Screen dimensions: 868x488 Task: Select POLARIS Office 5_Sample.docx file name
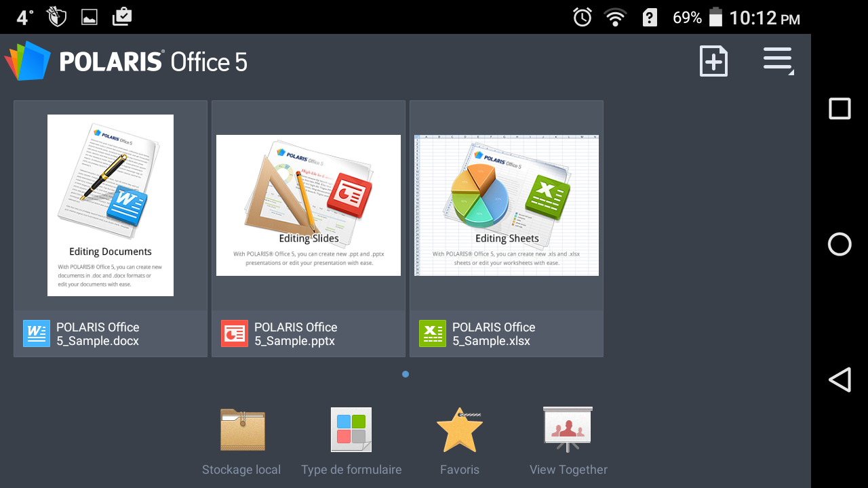98,333
